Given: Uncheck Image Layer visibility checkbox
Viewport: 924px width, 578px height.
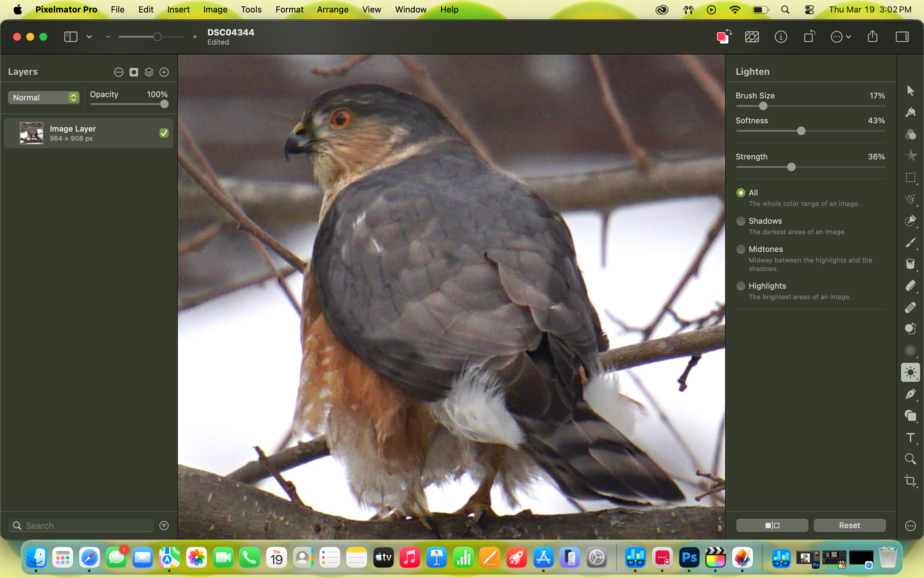Looking at the screenshot, I should pyautogui.click(x=164, y=133).
